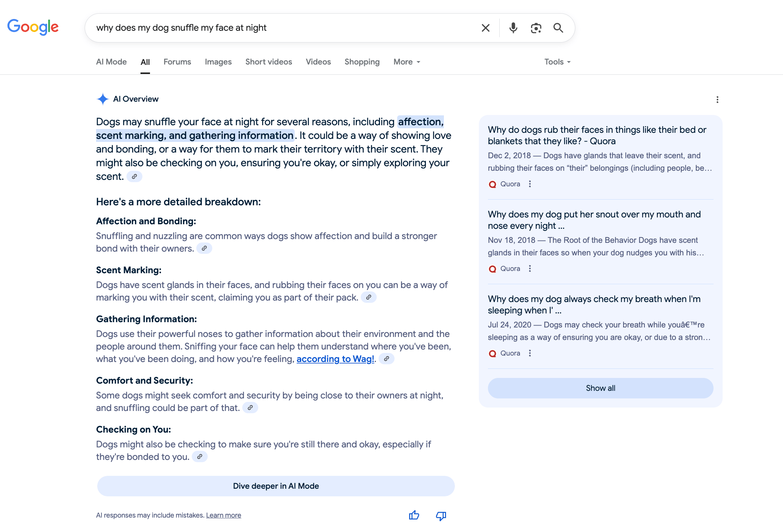This screenshot has width=783, height=532.
Task: Open options for first Quora source
Action: pyautogui.click(x=530, y=184)
